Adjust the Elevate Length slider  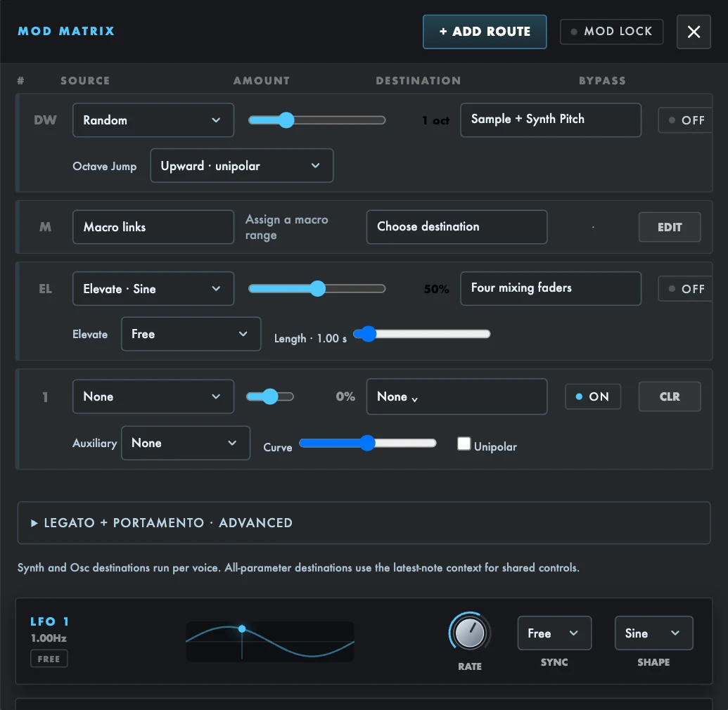click(422, 334)
